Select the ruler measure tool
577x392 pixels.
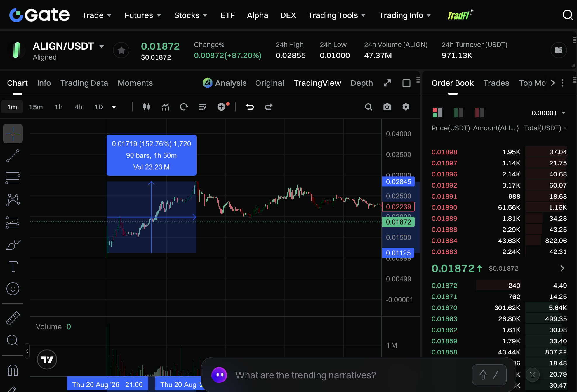point(13,318)
